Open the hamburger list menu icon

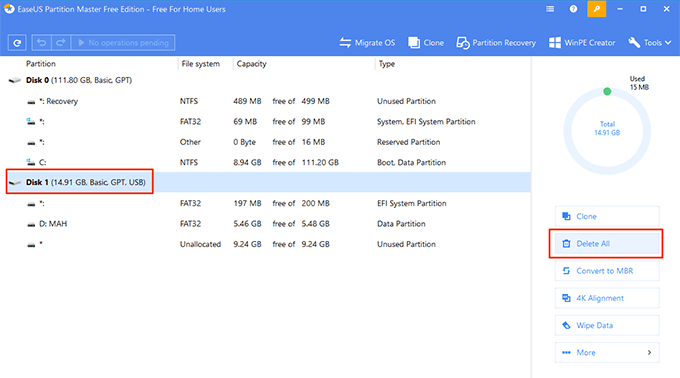pyautogui.click(x=550, y=9)
